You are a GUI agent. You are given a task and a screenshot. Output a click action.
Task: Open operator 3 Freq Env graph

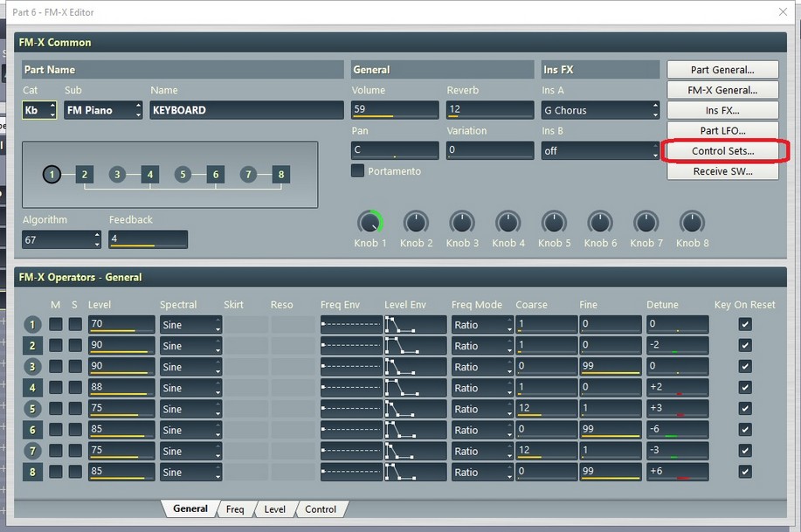tap(351, 366)
